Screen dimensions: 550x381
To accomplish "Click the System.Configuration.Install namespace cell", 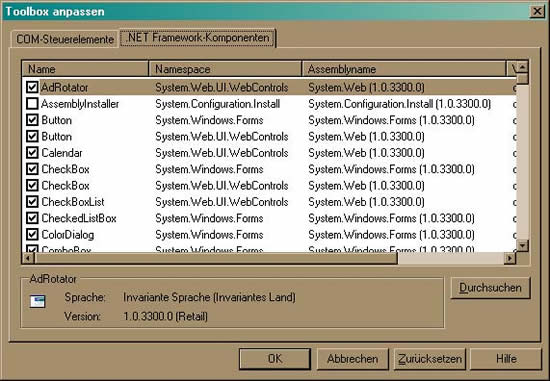I will click(x=217, y=104).
